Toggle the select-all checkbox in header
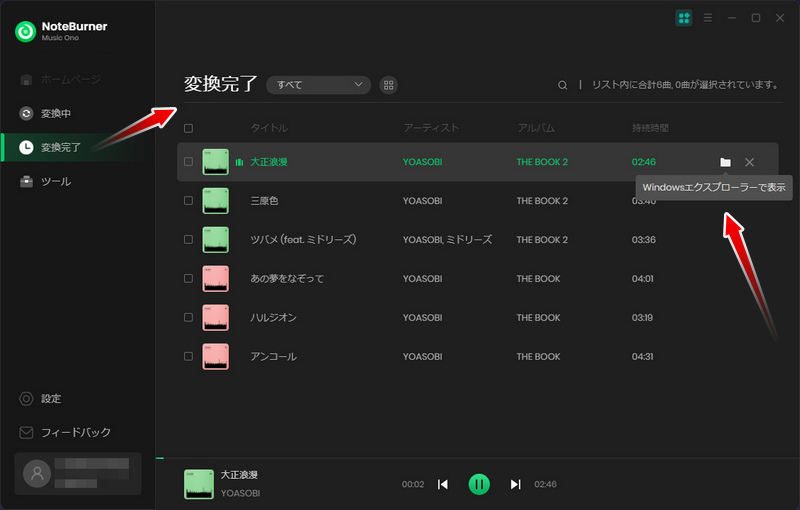The width and height of the screenshot is (800, 510). click(188, 128)
